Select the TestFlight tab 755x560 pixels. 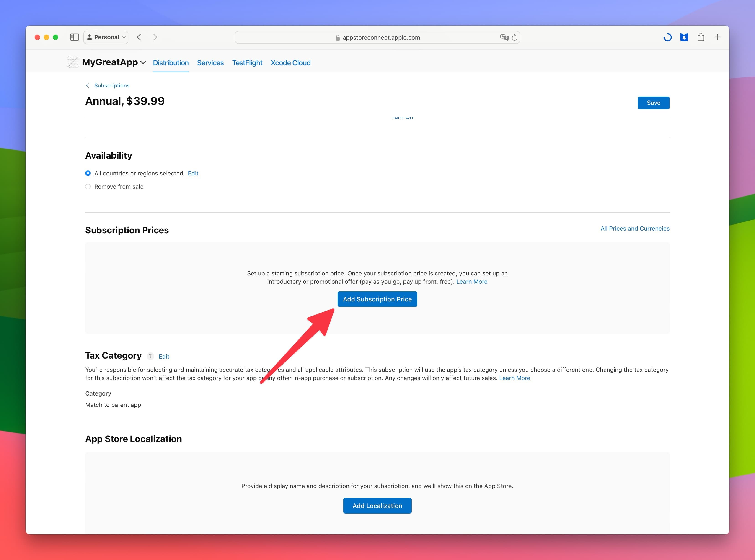247,62
